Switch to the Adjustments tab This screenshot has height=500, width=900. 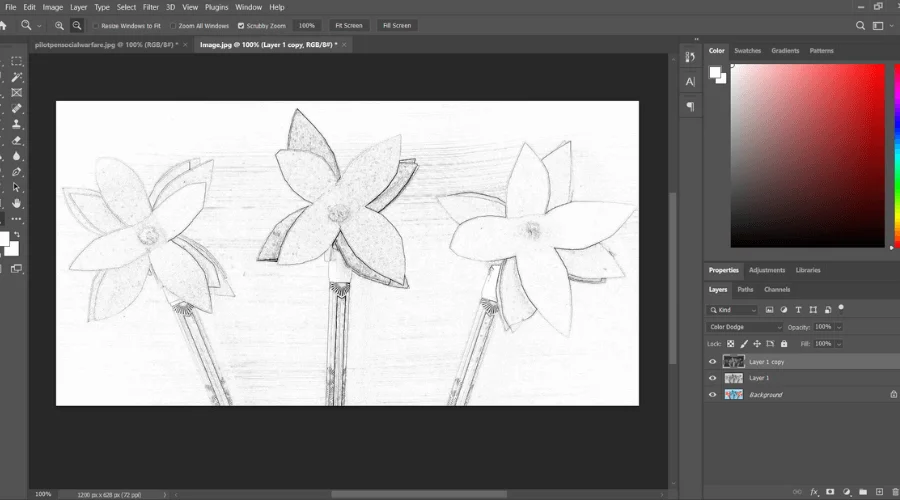pos(767,270)
